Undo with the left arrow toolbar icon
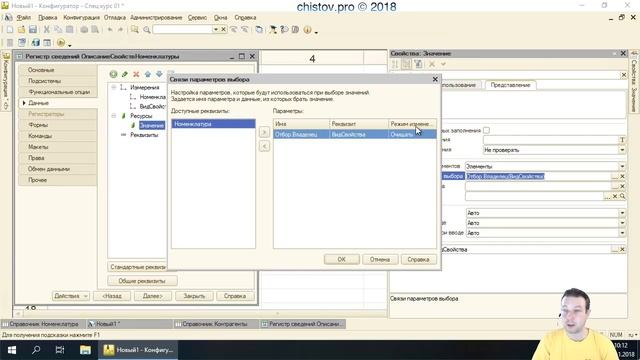Image resolution: width=640 pixels, height=360 pixels. click(110, 30)
